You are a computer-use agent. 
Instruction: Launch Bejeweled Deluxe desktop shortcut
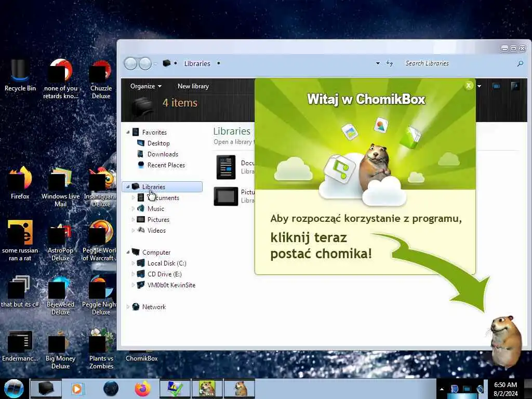60,295
